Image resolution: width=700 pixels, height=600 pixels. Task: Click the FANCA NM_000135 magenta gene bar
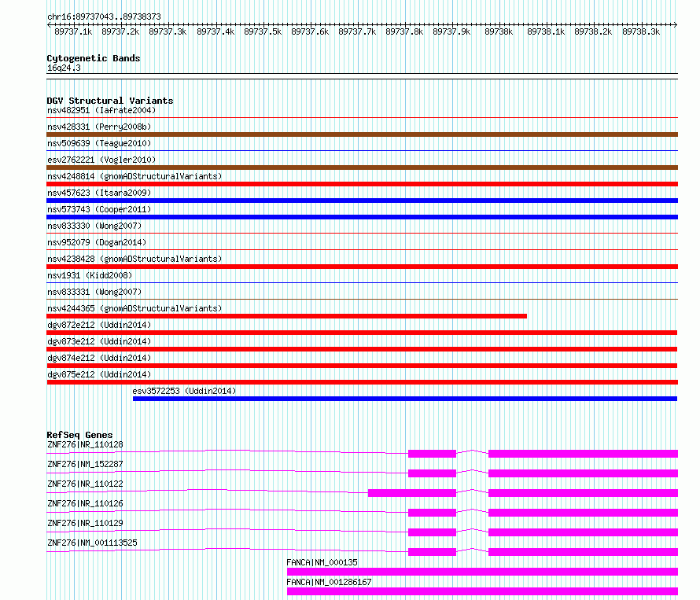(x=483, y=572)
